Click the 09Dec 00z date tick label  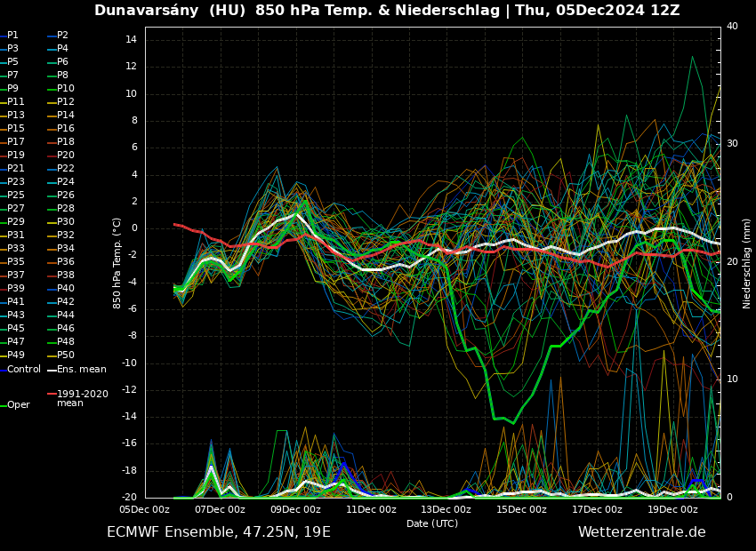pos(295,510)
